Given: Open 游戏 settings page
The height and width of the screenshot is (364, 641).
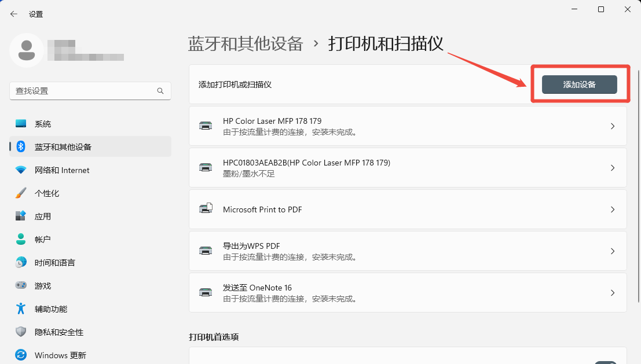Looking at the screenshot, I should pyautogui.click(x=90, y=285).
